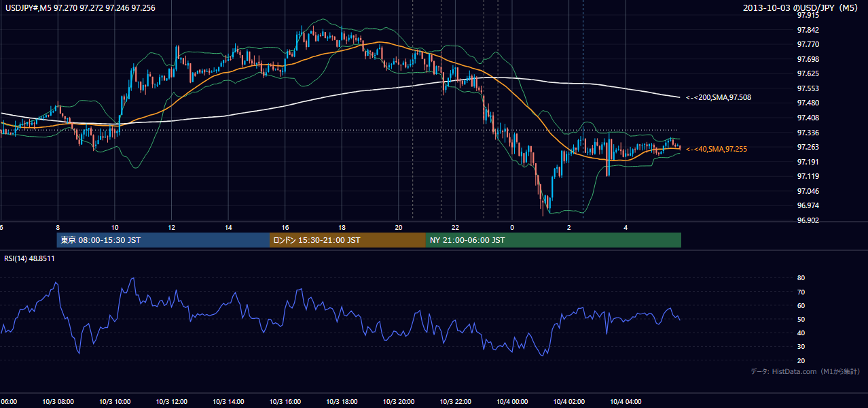Click the chart title 2013-10-03 のUSD/JPY (M5)
The height and width of the screenshot is (408, 868).
point(801,8)
